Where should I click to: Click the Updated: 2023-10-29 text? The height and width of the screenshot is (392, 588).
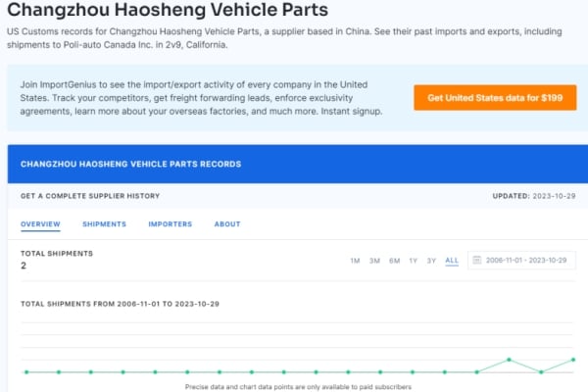534,196
